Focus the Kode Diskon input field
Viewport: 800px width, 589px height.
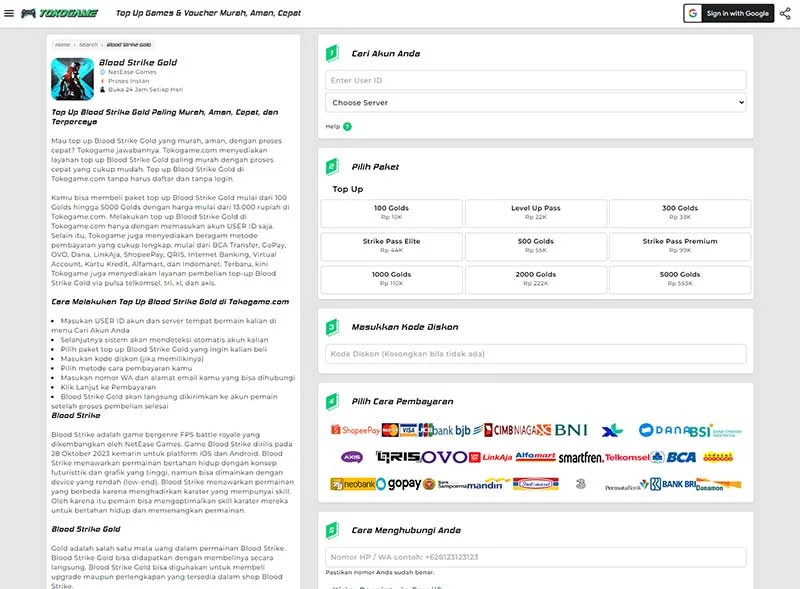coord(535,354)
